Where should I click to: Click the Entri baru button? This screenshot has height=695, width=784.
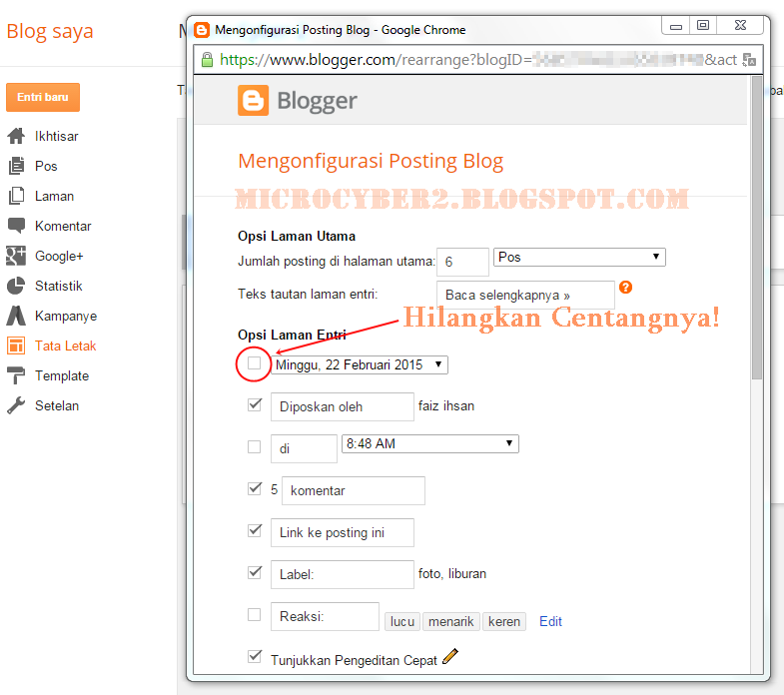click(43, 97)
